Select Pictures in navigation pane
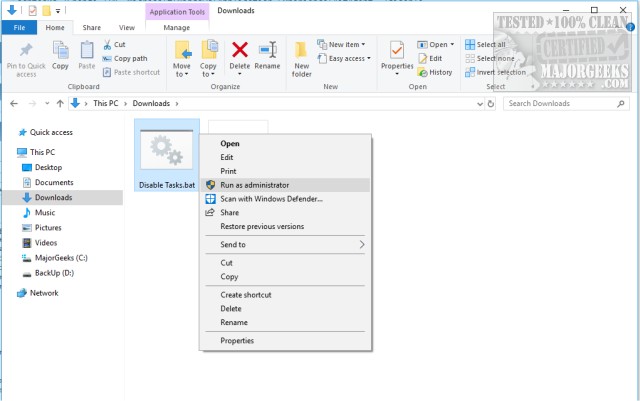 tap(42, 228)
